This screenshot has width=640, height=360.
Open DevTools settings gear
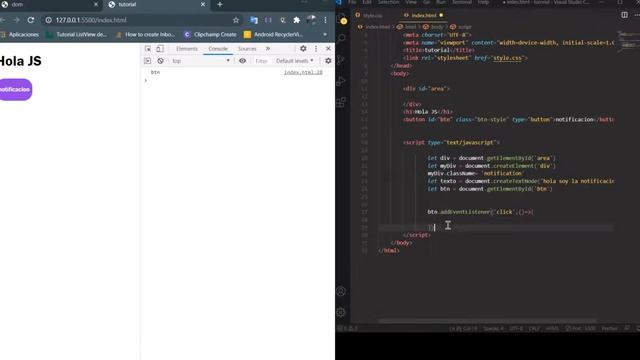[x=303, y=49]
